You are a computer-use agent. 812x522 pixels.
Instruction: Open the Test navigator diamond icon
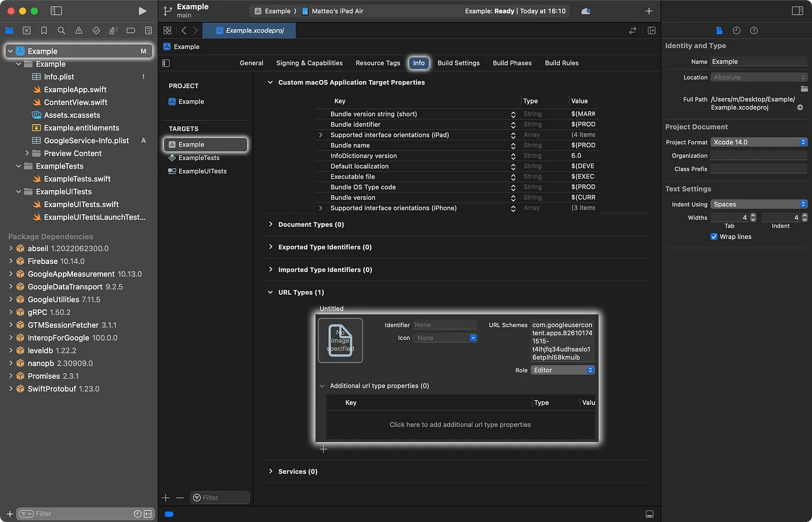tap(96, 30)
